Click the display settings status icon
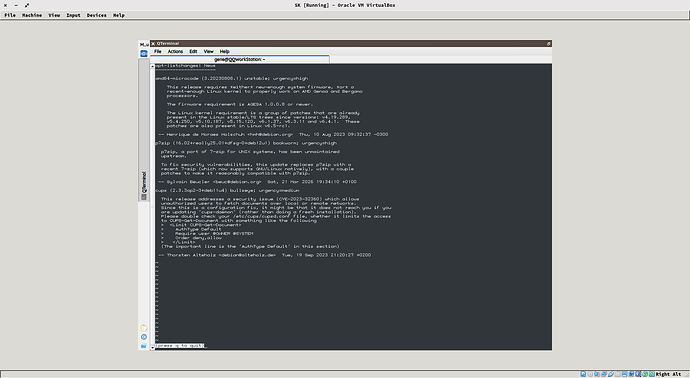The width and height of the screenshot is (690, 378). pos(624,374)
